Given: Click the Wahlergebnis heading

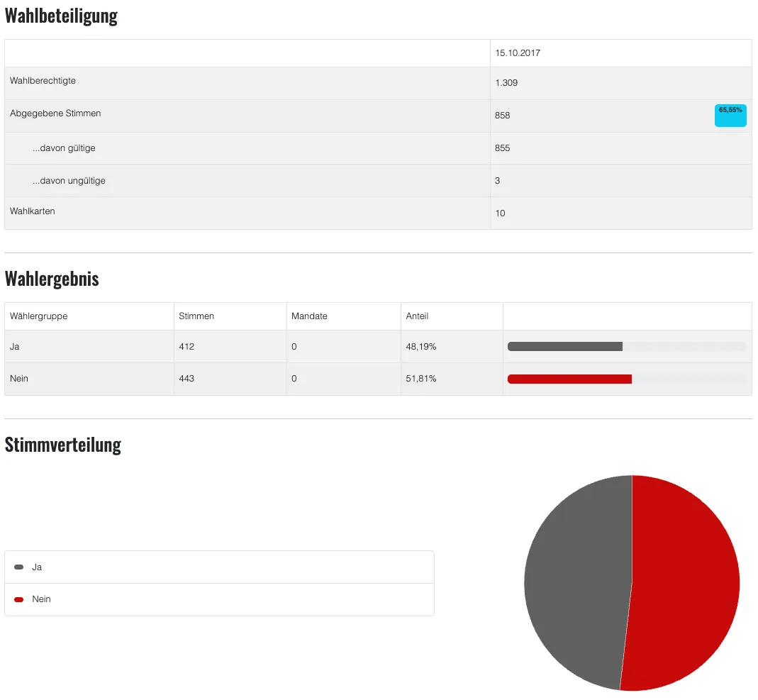Looking at the screenshot, I should point(52,279).
